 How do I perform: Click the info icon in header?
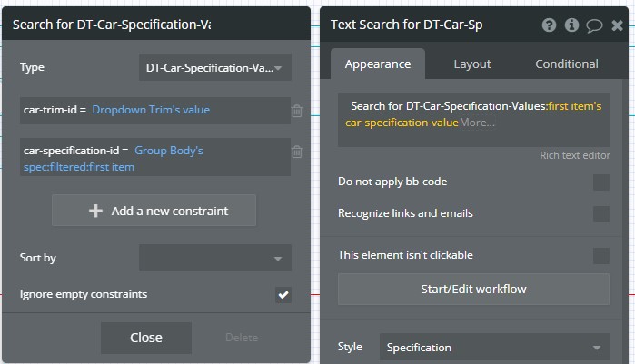571,25
